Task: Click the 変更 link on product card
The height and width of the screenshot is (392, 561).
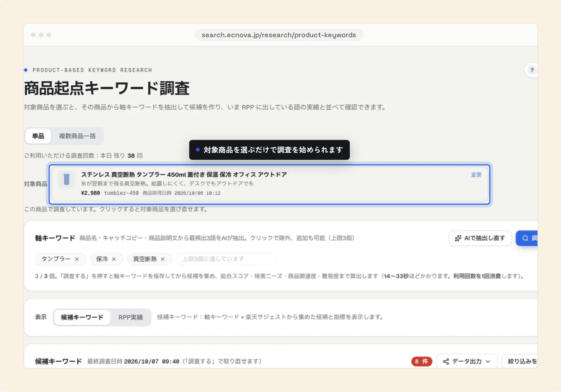Action: click(476, 175)
